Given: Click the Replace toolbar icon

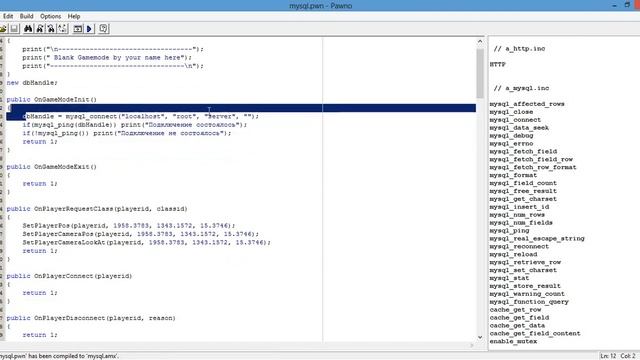Looking at the screenshot, I should pyautogui.click(x=62, y=29).
